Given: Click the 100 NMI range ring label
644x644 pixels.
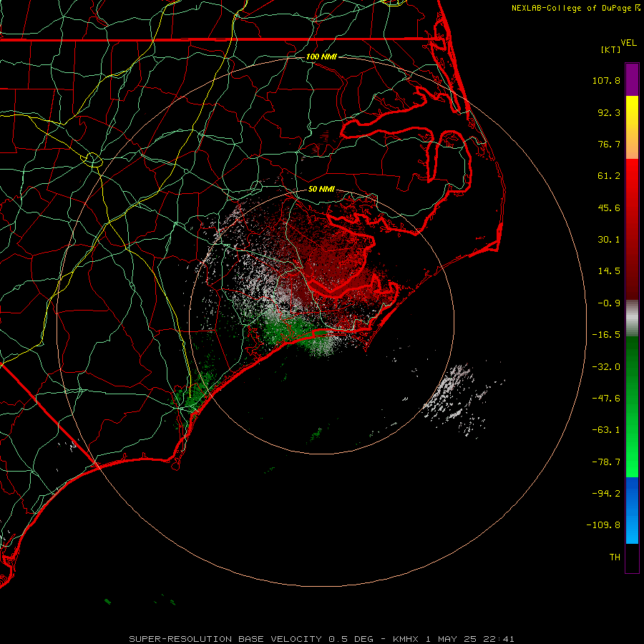Looking at the screenshot, I should 321,57.
